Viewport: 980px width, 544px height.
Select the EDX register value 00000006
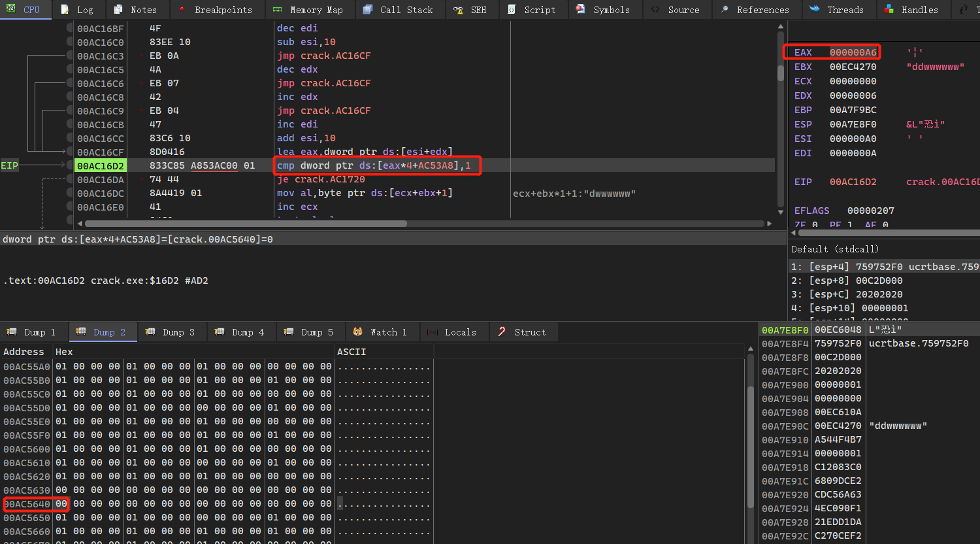(853, 95)
